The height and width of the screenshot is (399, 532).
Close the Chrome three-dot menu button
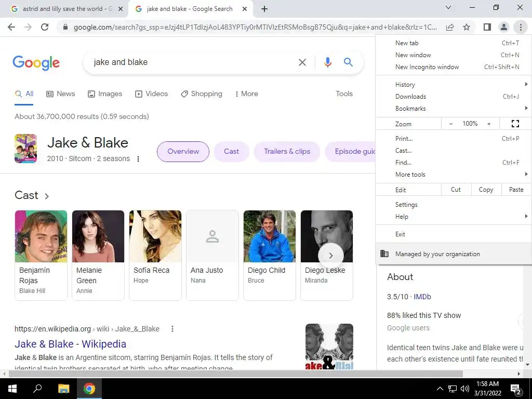521,27
